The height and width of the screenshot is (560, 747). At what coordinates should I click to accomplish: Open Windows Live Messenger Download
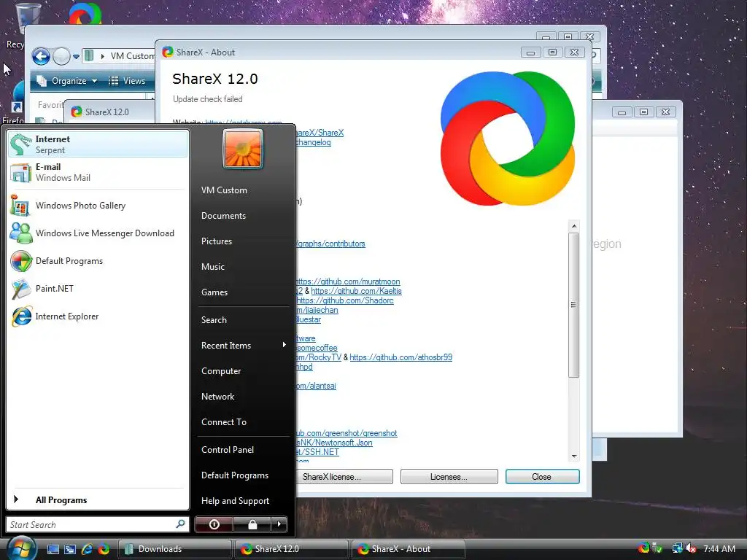coord(98,233)
